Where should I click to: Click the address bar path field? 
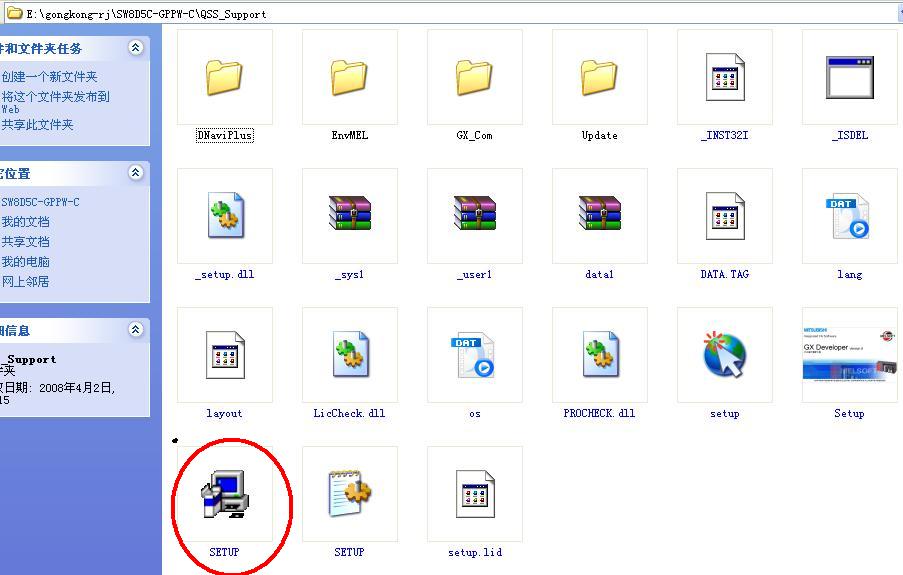[400, 14]
